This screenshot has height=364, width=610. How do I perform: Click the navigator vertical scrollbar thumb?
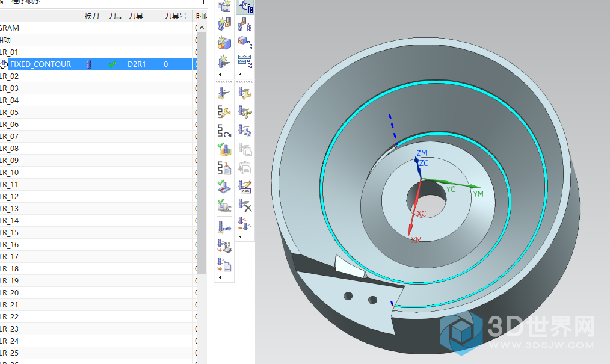[x=202, y=153]
